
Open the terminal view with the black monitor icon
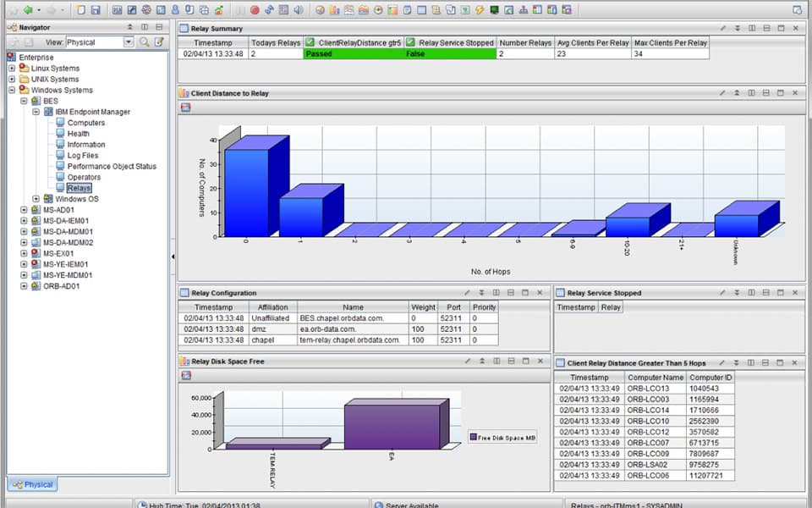[494, 10]
